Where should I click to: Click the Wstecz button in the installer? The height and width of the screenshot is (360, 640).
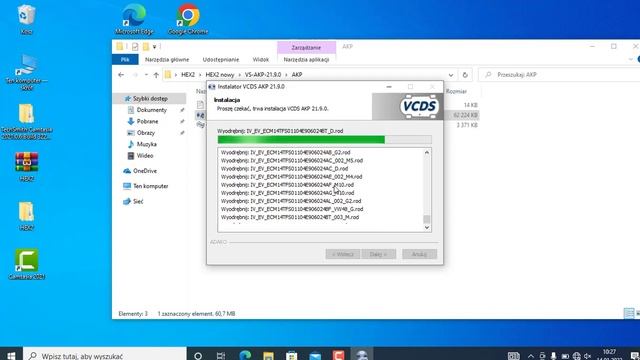click(x=342, y=254)
